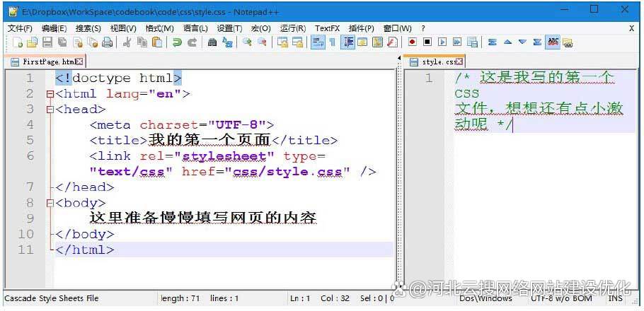The image size is (644, 311).
Task: Open the Document Map toolbar icon
Action: click(x=378, y=42)
